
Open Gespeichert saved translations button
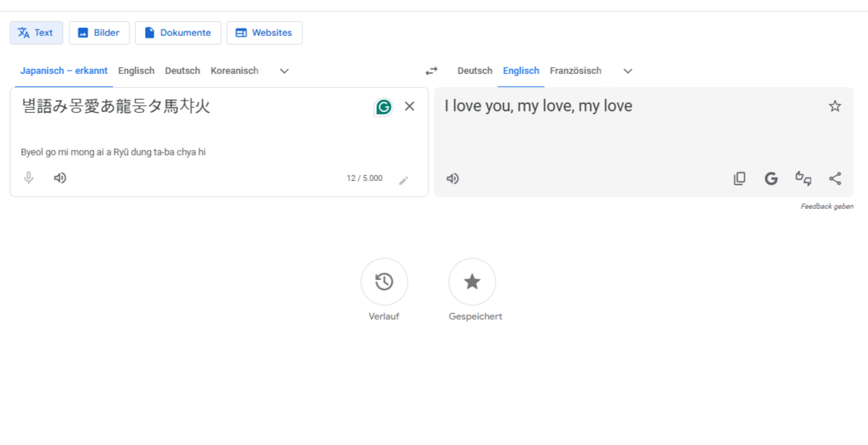pyautogui.click(x=472, y=282)
